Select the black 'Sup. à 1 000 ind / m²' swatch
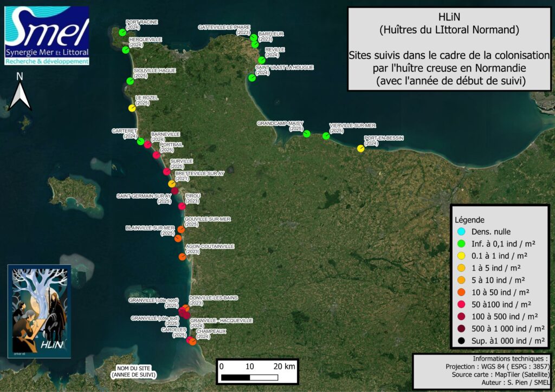 (460, 341)
